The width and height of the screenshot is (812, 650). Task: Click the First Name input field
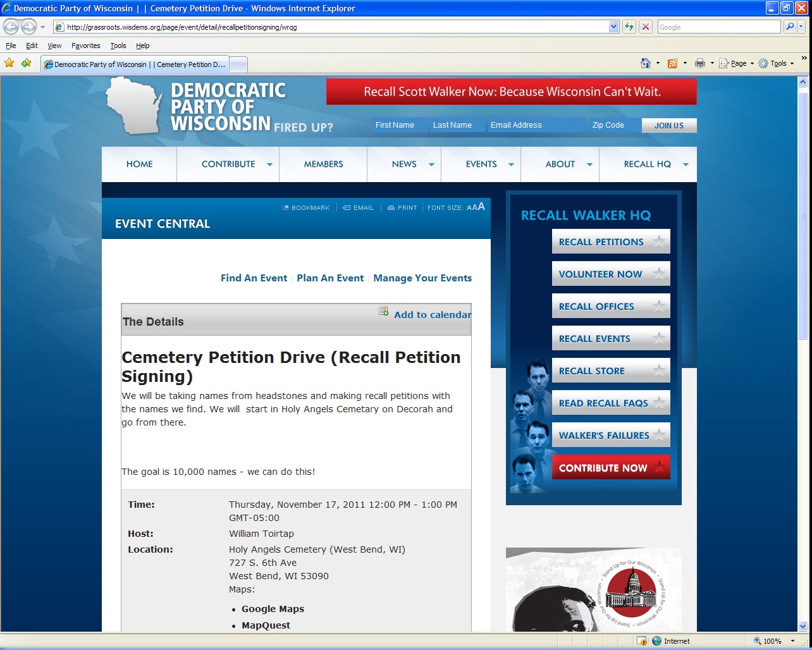[400, 125]
